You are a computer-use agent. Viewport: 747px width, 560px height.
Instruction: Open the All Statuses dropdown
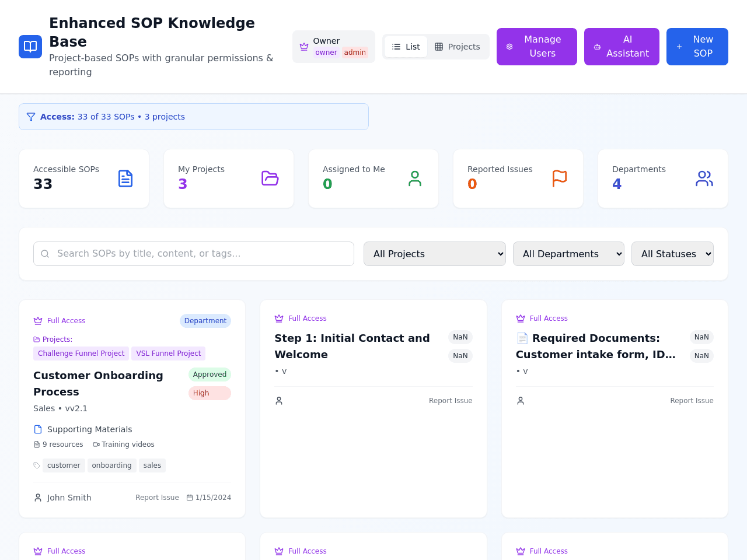click(x=672, y=254)
